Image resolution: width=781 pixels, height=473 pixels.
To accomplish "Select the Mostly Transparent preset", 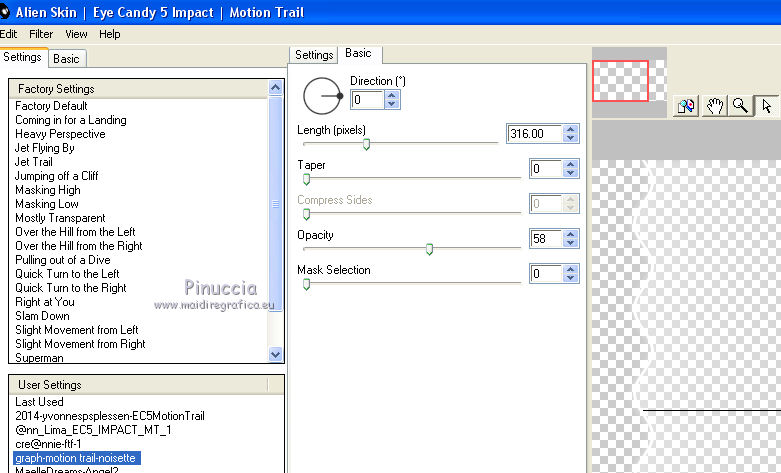I will pos(60,218).
